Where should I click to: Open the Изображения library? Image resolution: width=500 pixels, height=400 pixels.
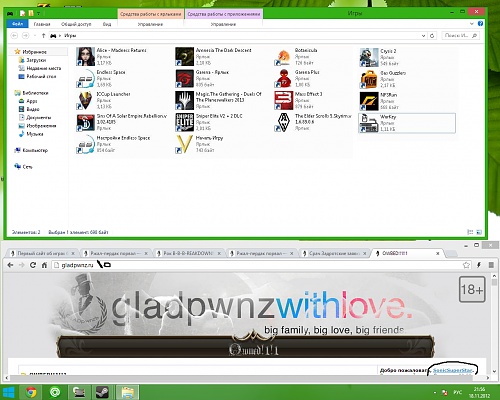point(37,126)
